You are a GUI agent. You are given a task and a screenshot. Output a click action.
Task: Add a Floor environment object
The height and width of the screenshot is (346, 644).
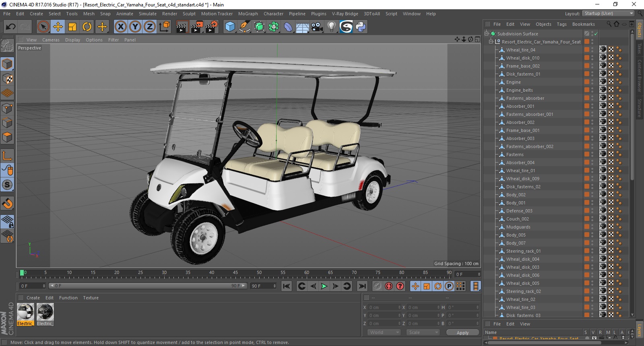(302, 27)
